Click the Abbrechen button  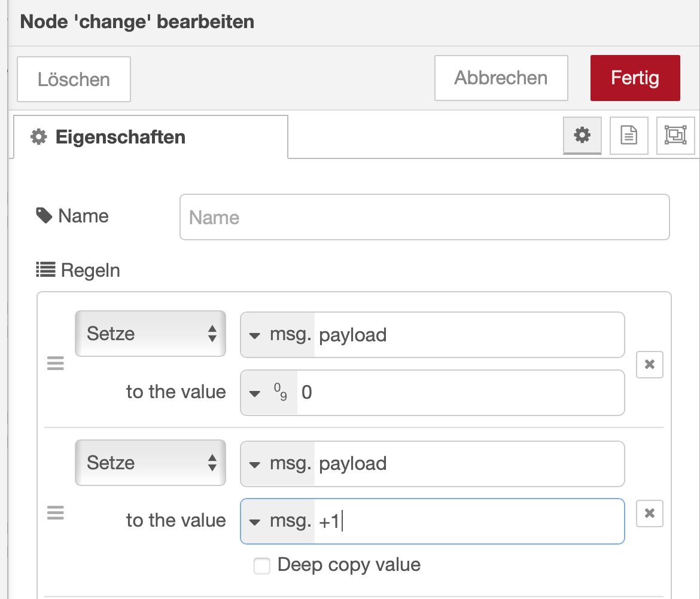[501, 78]
